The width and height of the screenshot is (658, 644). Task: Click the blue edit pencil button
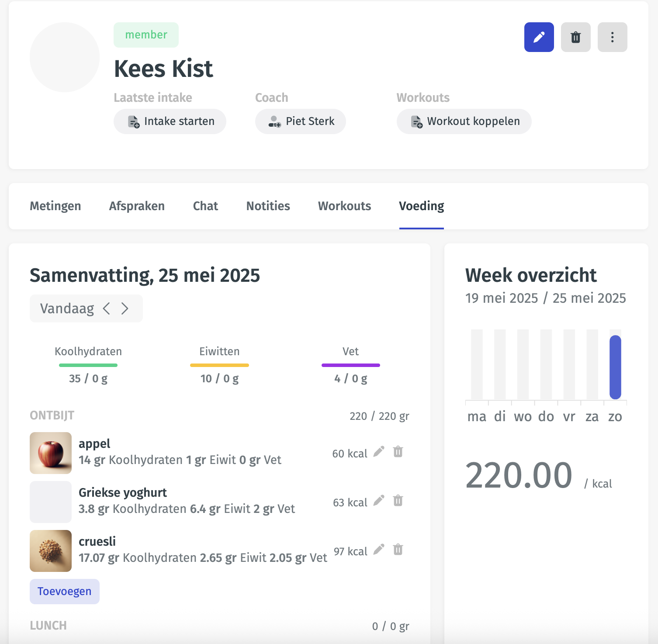(539, 37)
